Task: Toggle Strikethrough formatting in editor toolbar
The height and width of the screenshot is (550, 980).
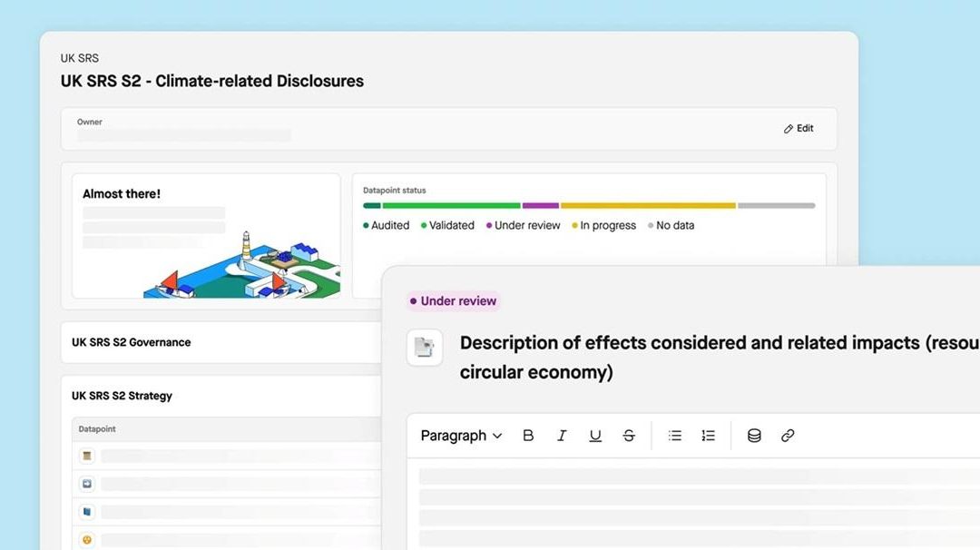Action: click(x=629, y=436)
